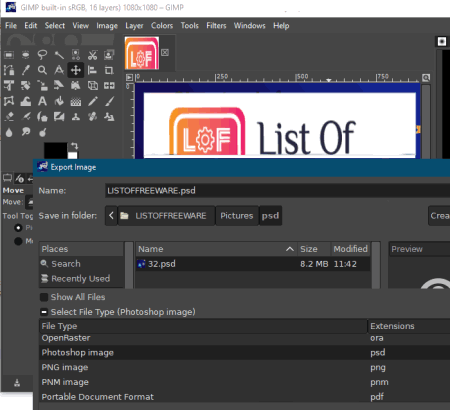
Task: Select the Bucket Fill tool
Action: pos(59,101)
